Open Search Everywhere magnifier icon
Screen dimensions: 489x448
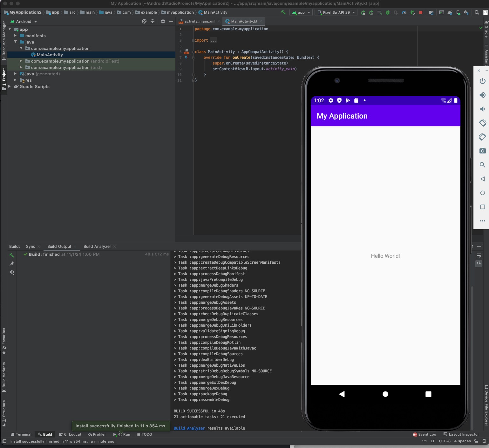(x=476, y=12)
